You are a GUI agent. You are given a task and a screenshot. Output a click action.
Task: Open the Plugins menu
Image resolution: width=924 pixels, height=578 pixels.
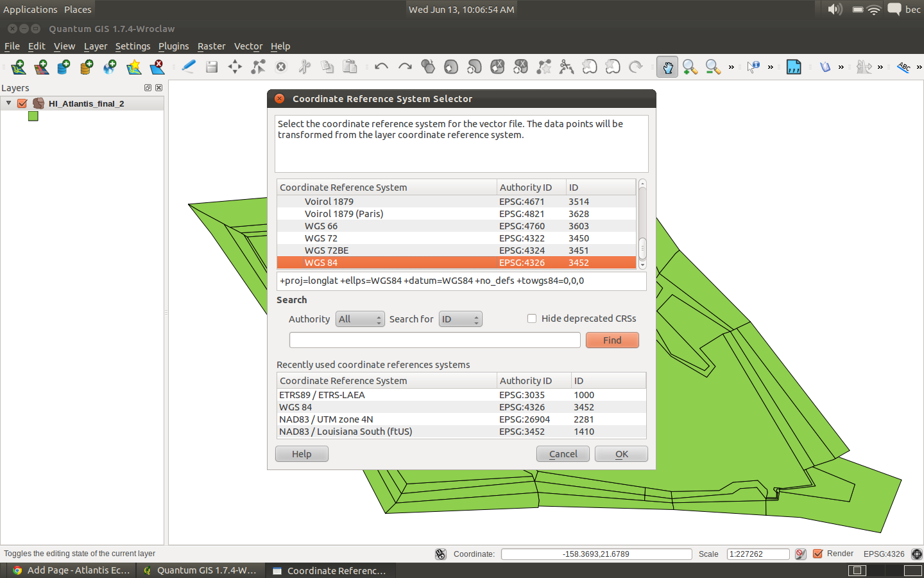point(173,46)
